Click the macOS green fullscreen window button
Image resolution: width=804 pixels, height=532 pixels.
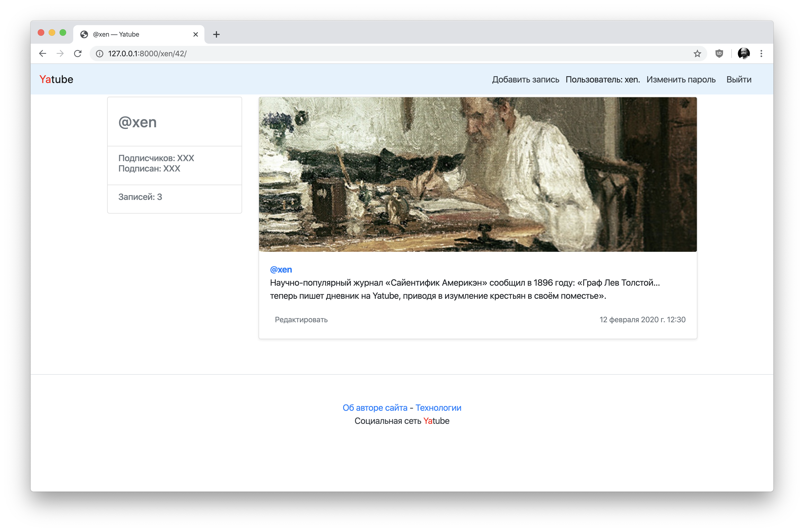[63, 32]
